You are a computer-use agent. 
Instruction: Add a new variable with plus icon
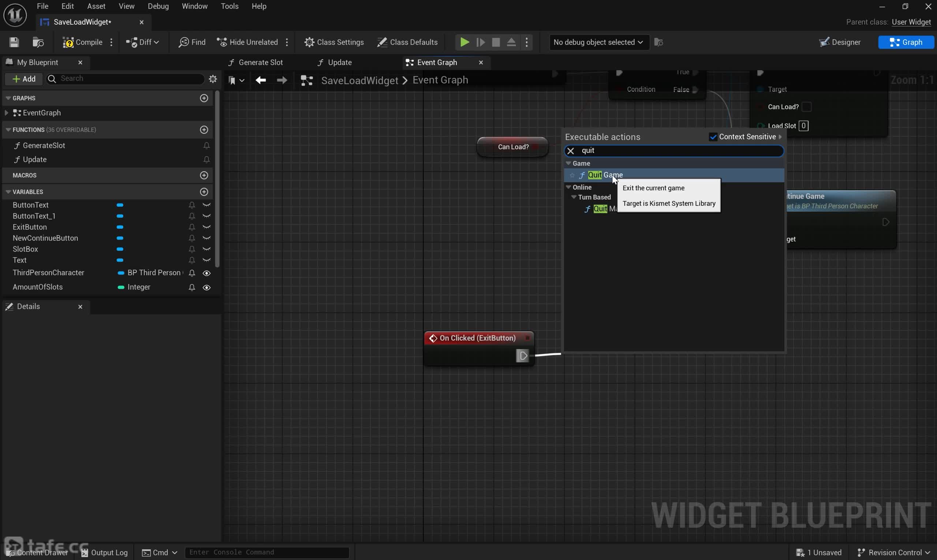[x=204, y=192]
